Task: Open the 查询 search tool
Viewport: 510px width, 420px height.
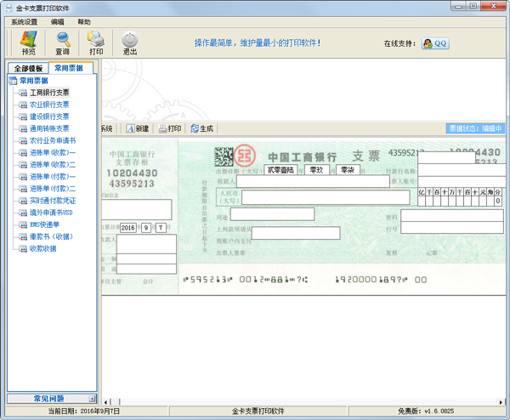Action: tap(62, 43)
